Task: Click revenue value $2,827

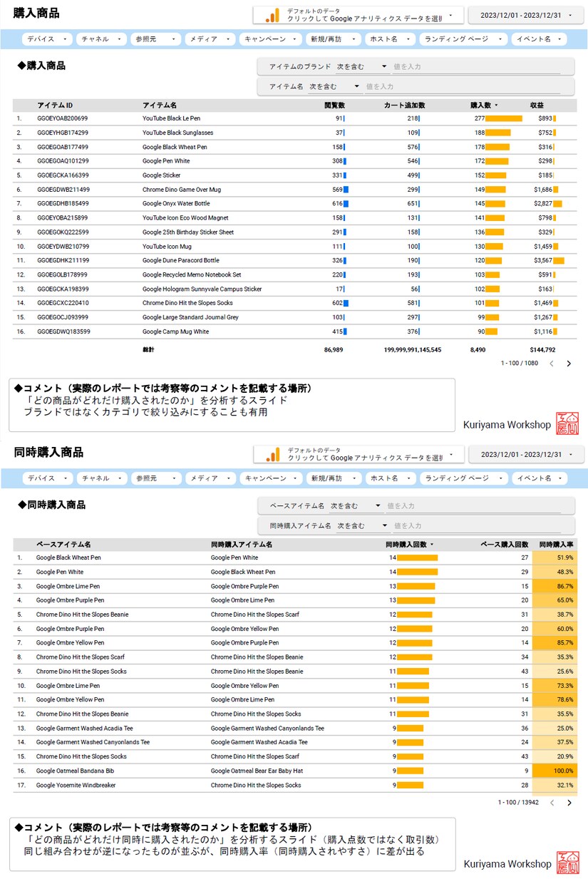Action: (x=543, y=204)
